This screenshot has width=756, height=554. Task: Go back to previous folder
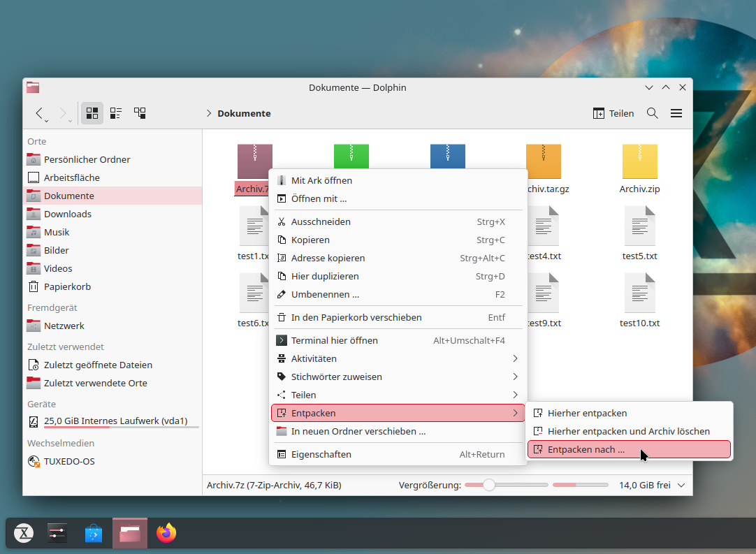point(40,113)
